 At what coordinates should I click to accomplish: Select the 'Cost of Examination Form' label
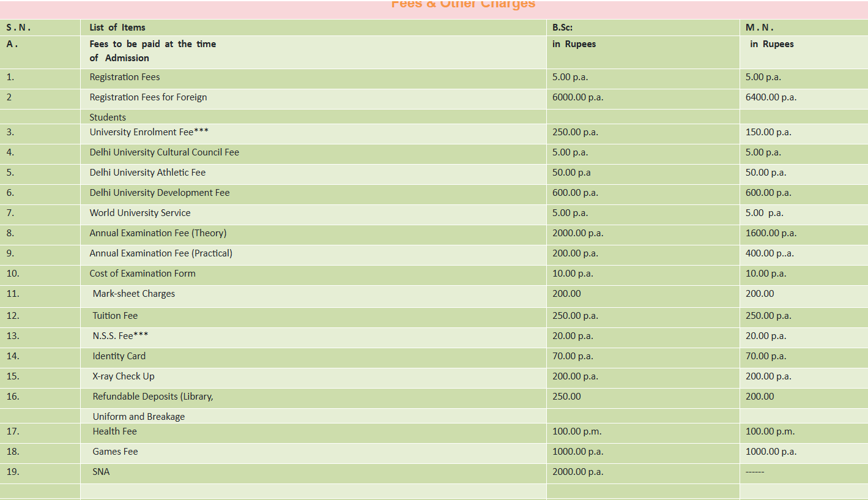[143, 274]
